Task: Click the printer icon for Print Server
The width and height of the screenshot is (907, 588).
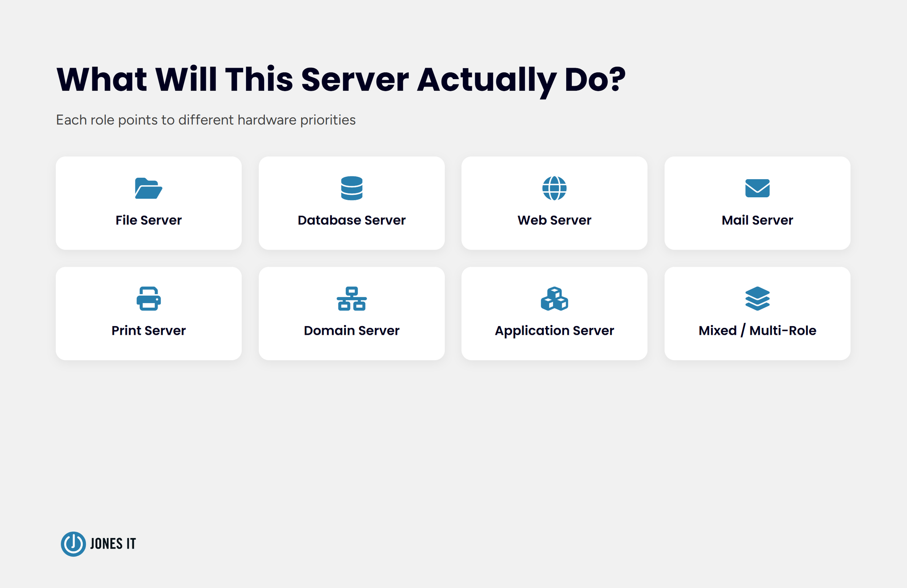Action: [x=149, y=299]
